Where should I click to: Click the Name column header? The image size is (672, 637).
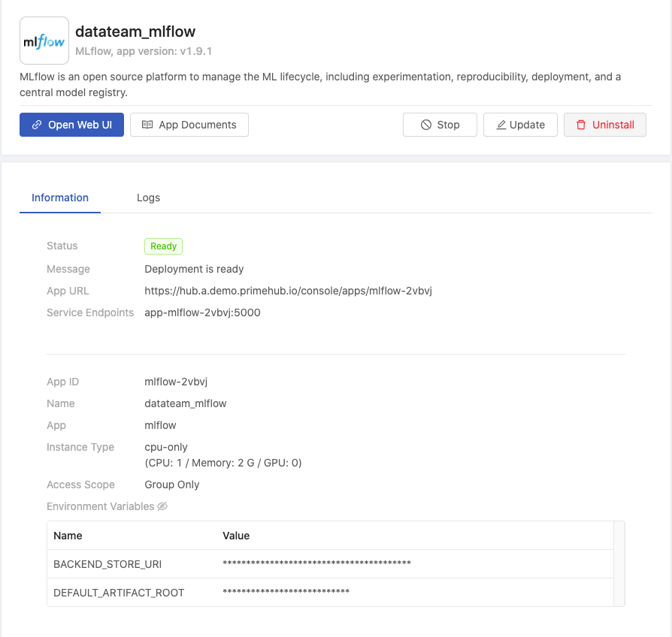pyautogui.click(x=68, y=536)
